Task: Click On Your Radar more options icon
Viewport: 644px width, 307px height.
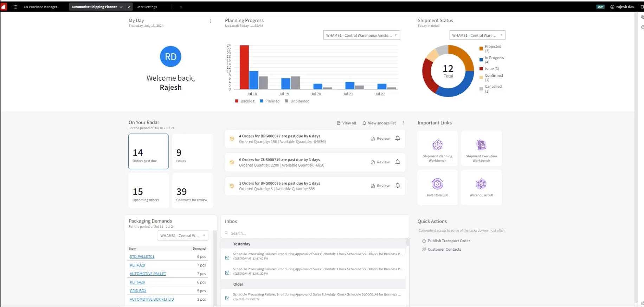Action: 403,123
